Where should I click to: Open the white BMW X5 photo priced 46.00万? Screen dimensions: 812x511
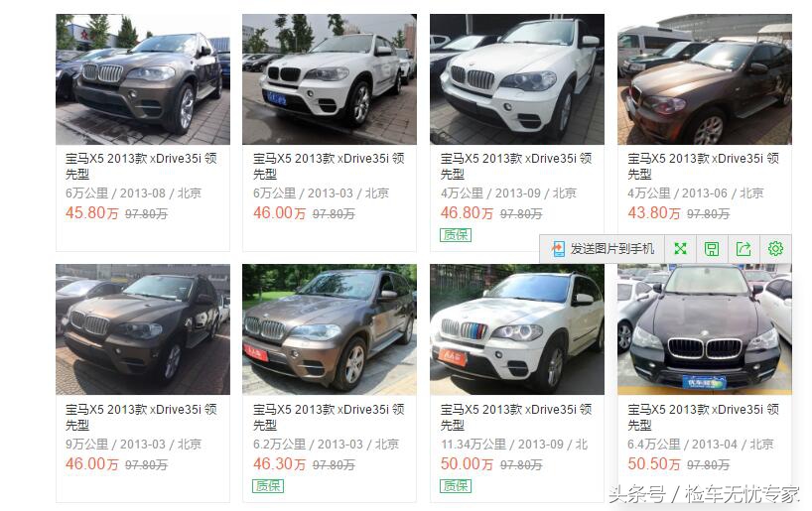330,79
